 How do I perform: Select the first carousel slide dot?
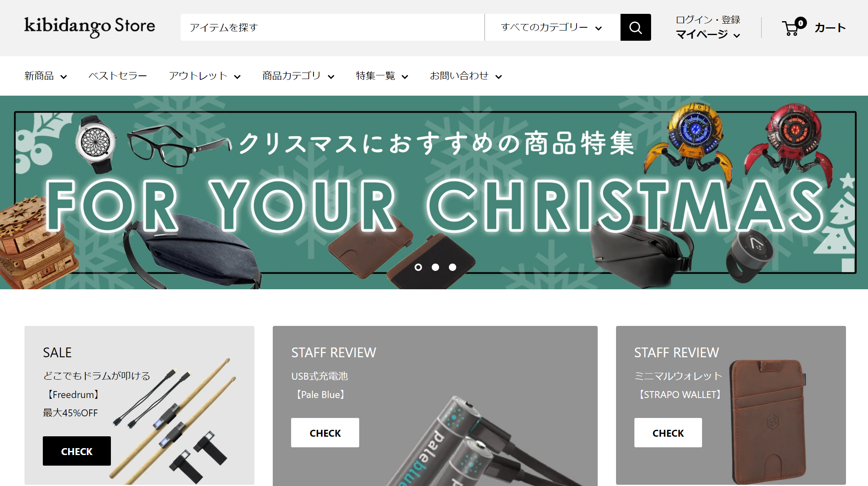pos(418,267)
